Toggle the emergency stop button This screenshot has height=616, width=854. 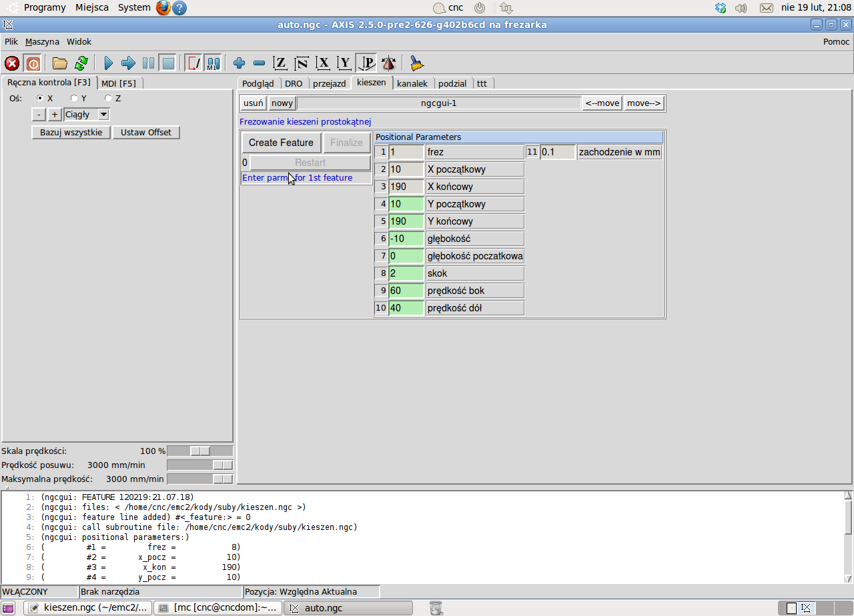[x=12, y=63]
